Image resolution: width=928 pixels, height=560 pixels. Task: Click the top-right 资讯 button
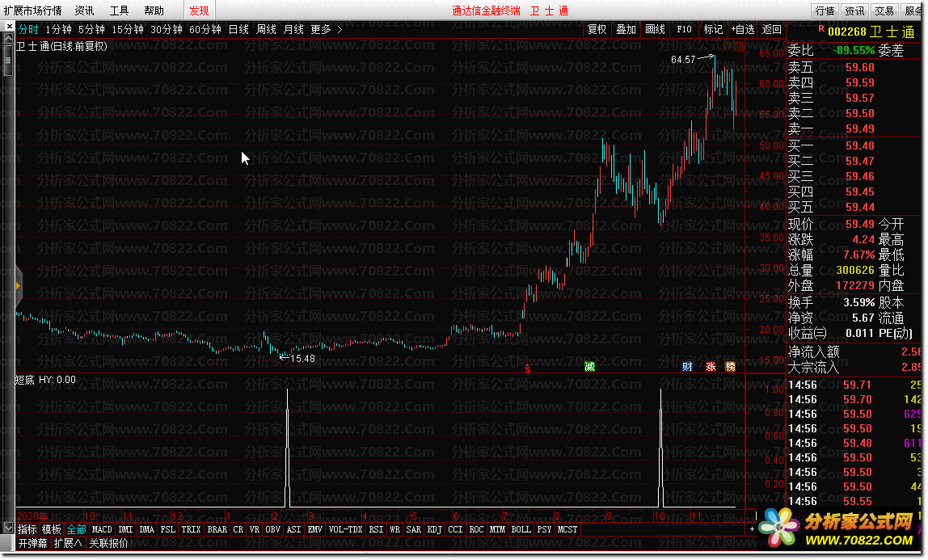854,11
